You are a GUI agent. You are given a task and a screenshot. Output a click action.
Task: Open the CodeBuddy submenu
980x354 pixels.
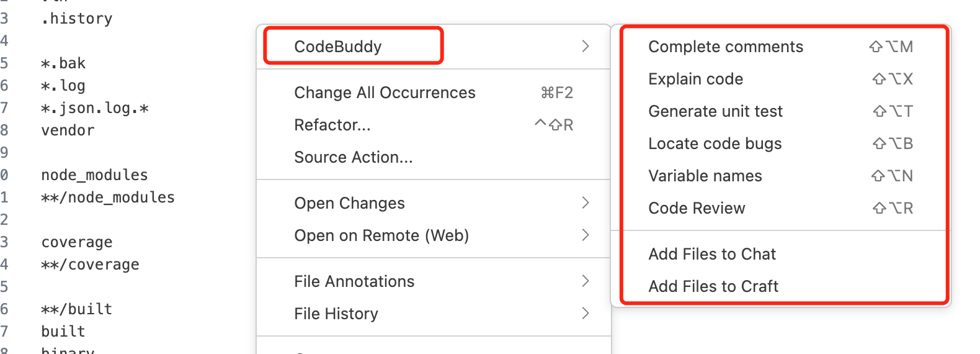pos(338,47)
